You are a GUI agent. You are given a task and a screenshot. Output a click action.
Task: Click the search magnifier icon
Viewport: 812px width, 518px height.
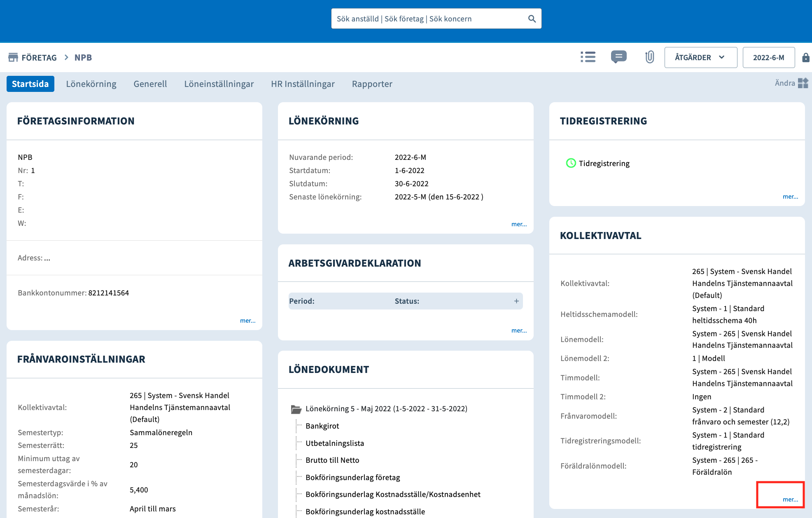pos(532,19)
